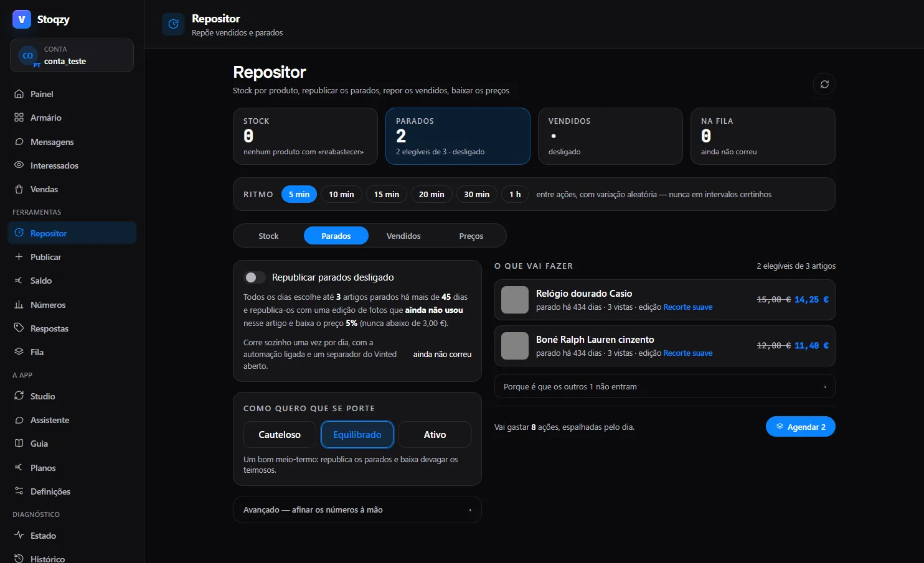Open the Números chart icon
Viewport: 924px width, 563px height.
coord(19,305)
